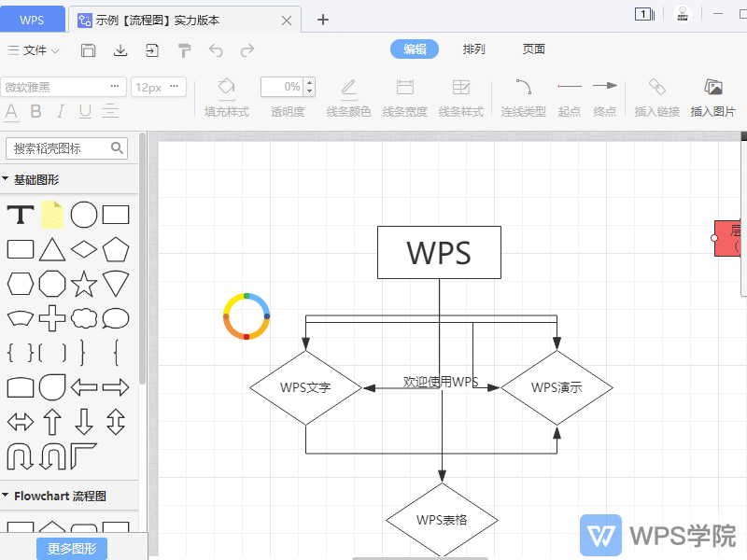Open the 文件 menu dropdown
Screen dimensions: 747x560
click(x=34, y=50)
